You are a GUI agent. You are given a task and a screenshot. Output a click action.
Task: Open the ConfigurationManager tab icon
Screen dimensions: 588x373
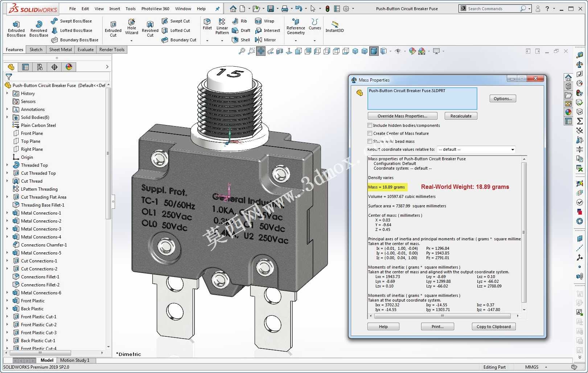click(40, 67)
